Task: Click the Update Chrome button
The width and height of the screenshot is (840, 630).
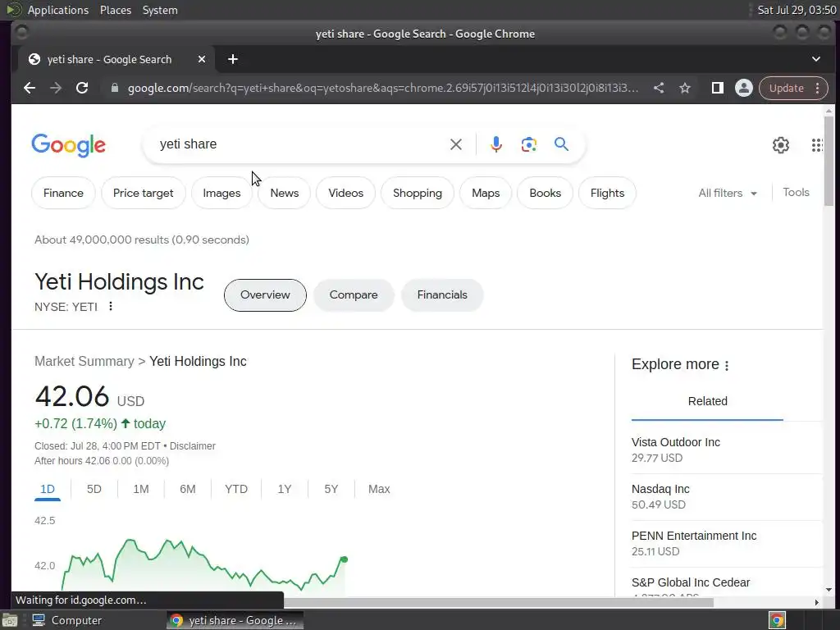Action: (787, 88)
